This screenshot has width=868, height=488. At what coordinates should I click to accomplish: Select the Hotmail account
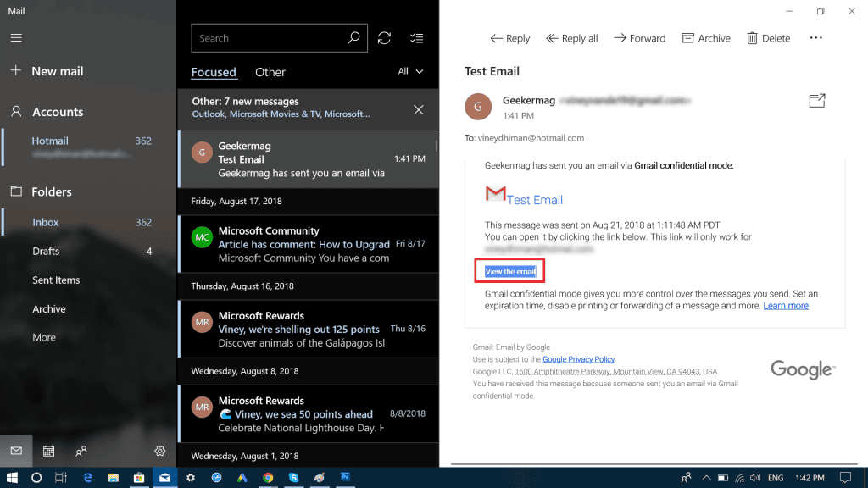(x=88, y=147)
